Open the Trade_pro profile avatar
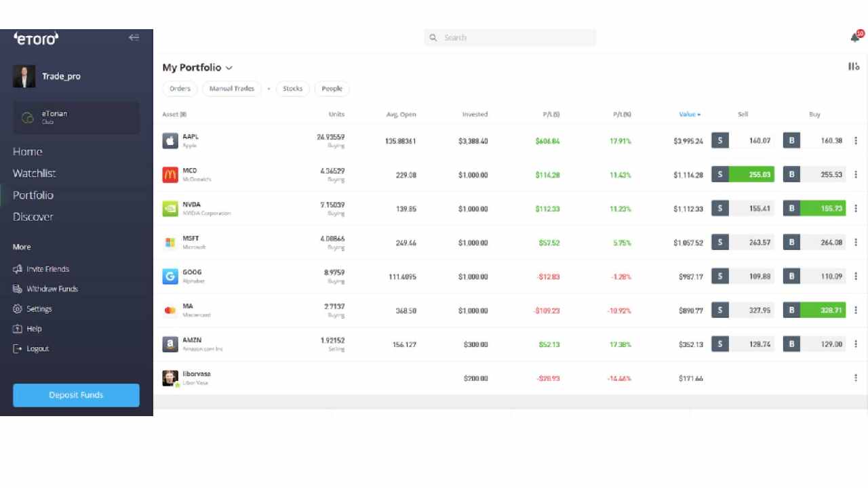The image size is (868, 488). point(24,77)
